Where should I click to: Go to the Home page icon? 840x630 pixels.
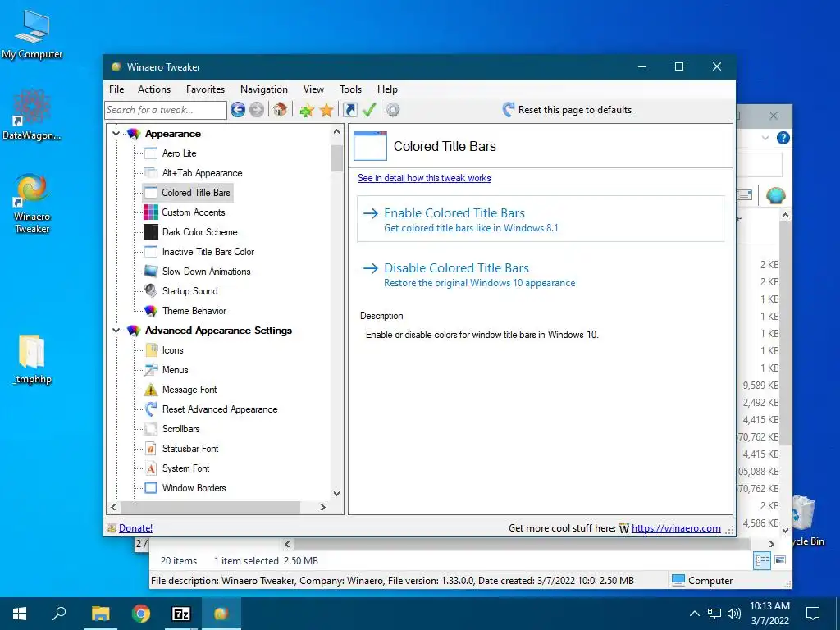(x=280, y=110)
